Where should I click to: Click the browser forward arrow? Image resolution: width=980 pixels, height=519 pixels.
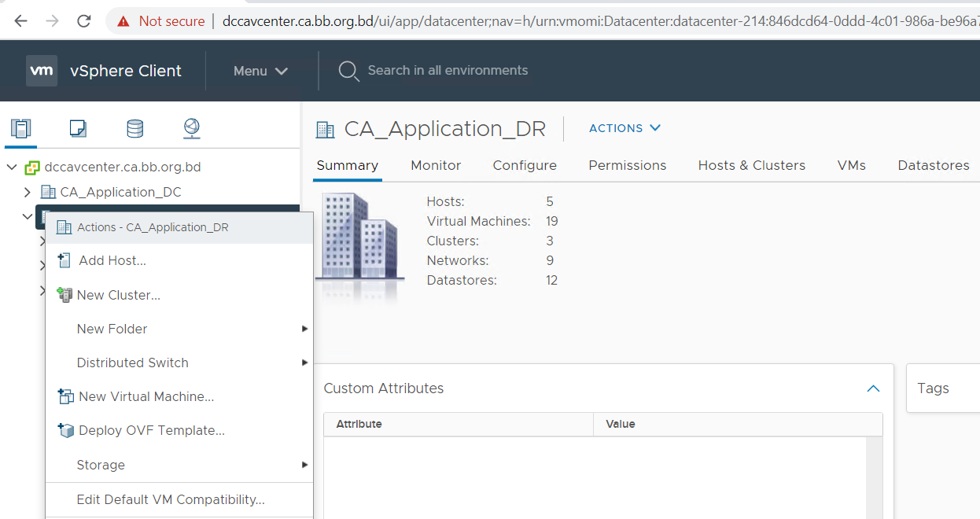[52, 21]
